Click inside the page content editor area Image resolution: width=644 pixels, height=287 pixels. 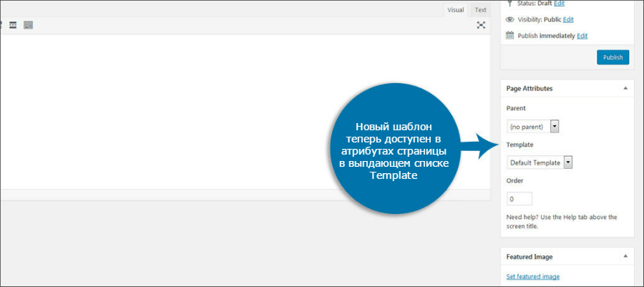coord(245,111)
